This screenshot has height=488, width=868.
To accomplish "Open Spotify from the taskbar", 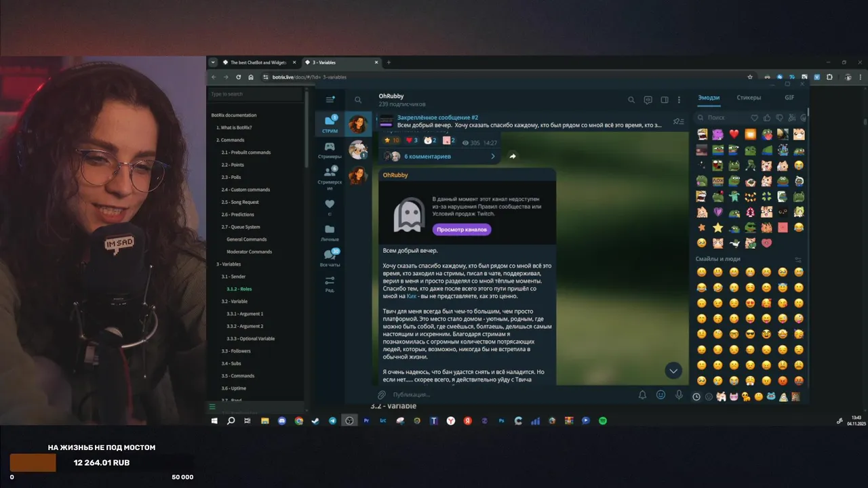I will coord(603,421).
